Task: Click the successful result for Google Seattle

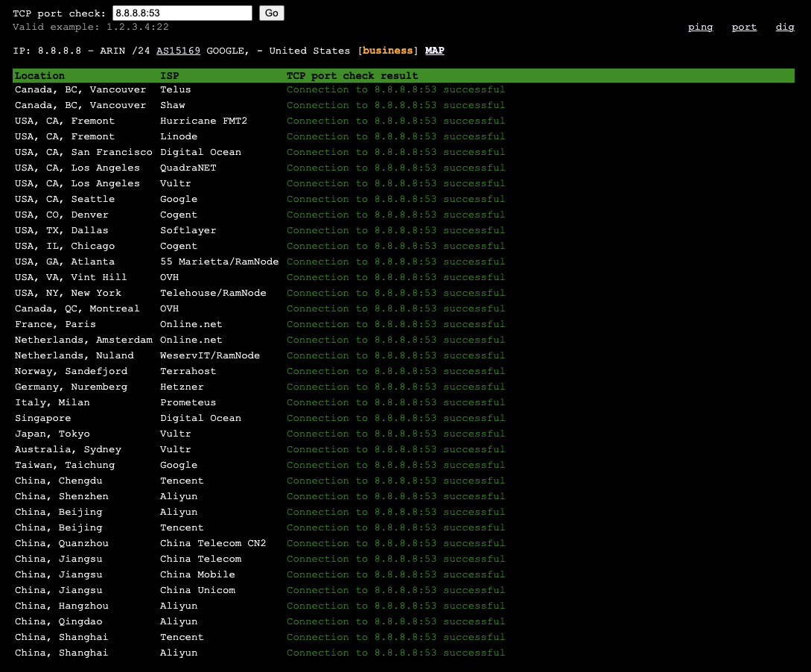Action: [395, 199]
